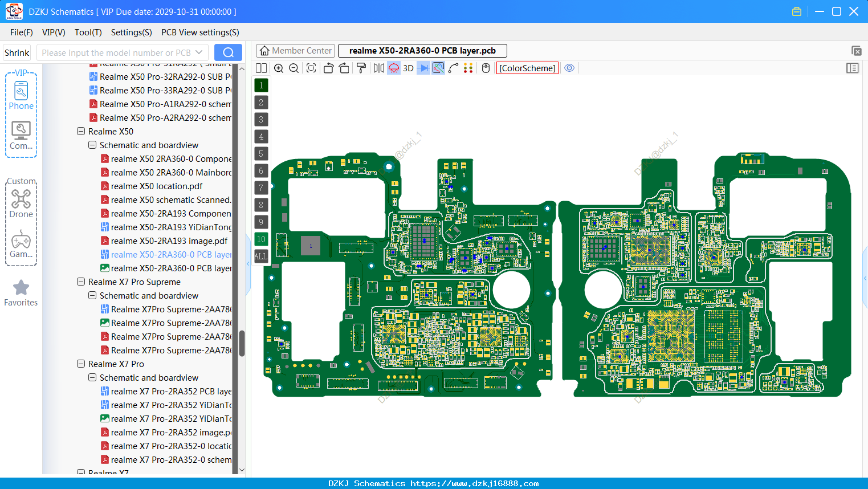
Task: Zoom out of the PCB view
Action: click(x=294, y=68)
